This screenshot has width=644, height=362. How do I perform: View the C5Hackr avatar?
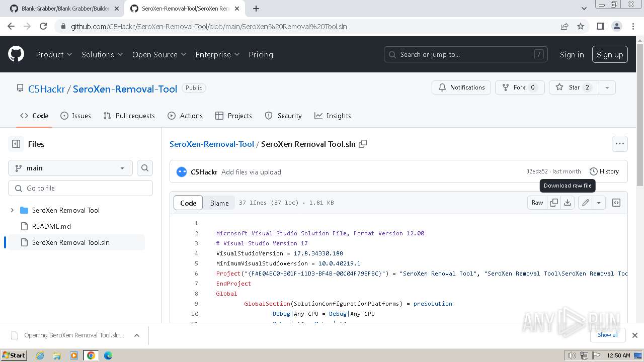[182, 172]
